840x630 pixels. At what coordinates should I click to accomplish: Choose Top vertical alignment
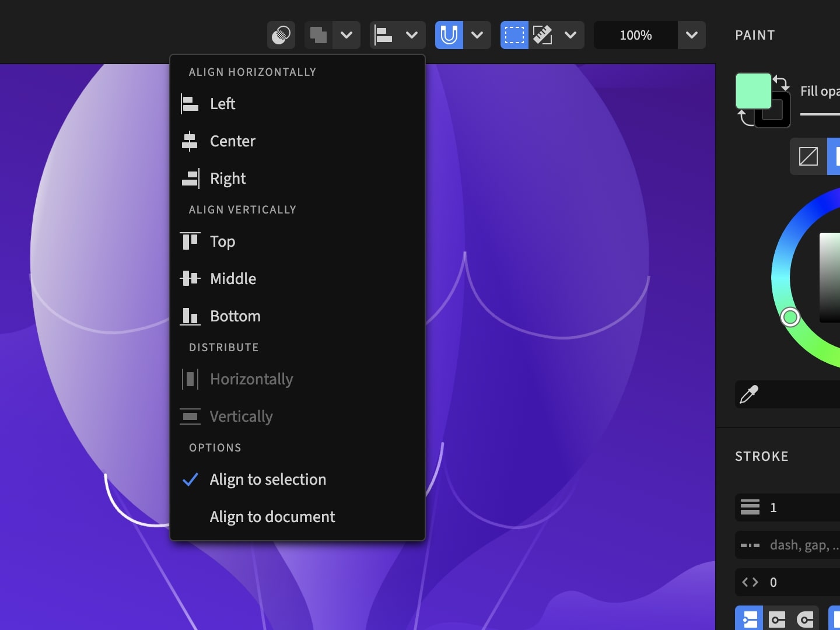click(297, 242)
